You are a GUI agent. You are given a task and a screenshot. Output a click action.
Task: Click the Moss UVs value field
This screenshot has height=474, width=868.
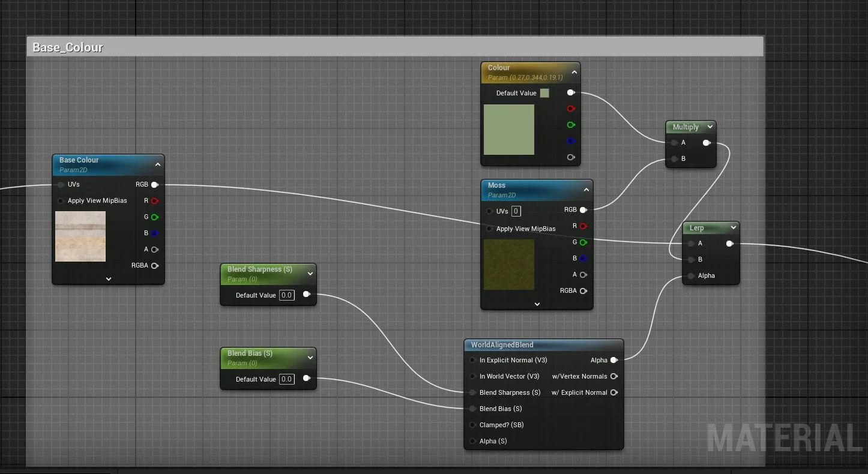(x=516, y=211)
